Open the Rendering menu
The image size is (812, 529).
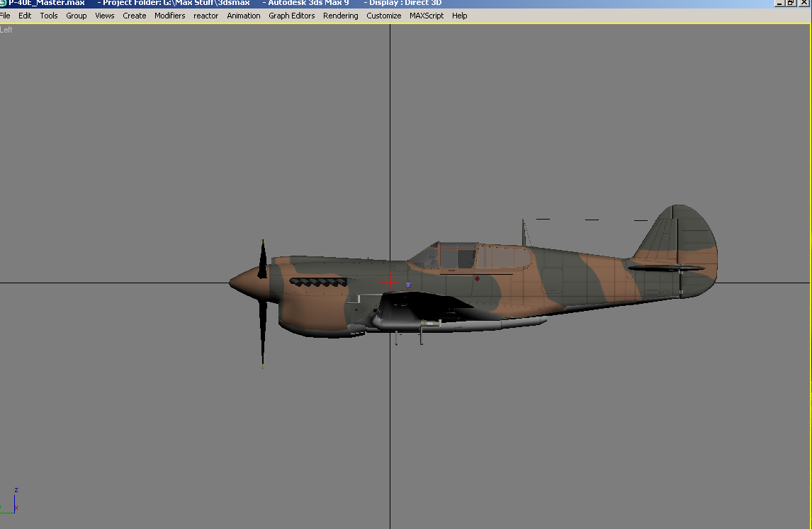(x=340, y=16)
